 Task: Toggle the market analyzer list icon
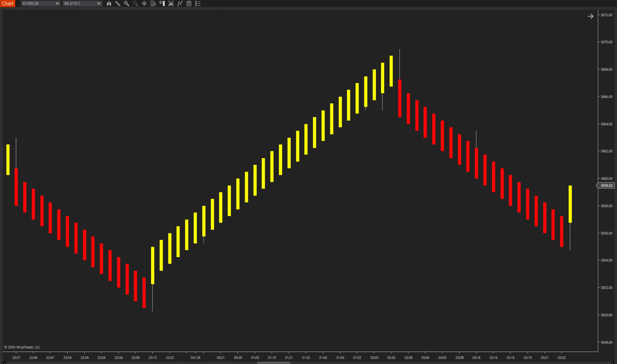[198, 3]
